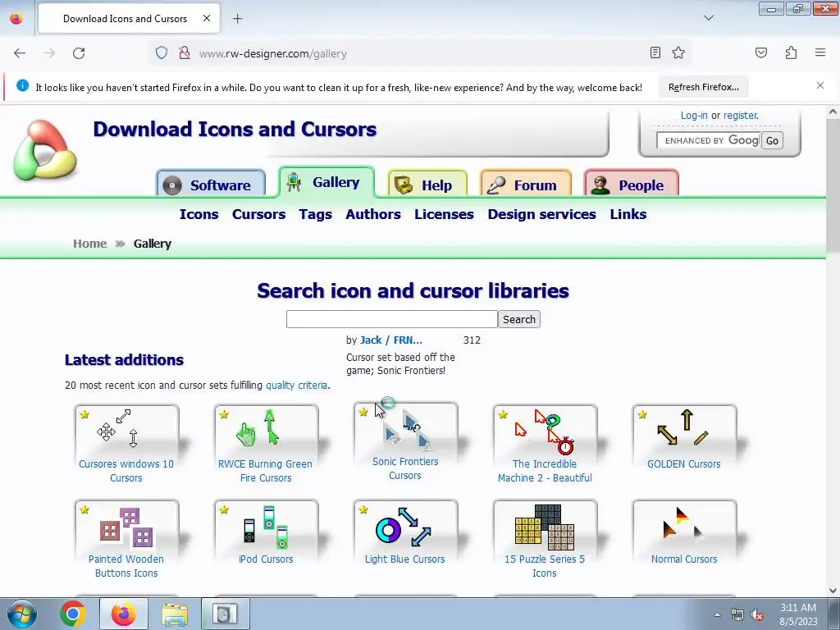Screen dimensions: 840x630
Task: Open the Gallery tab
Action: pos(326,182)
